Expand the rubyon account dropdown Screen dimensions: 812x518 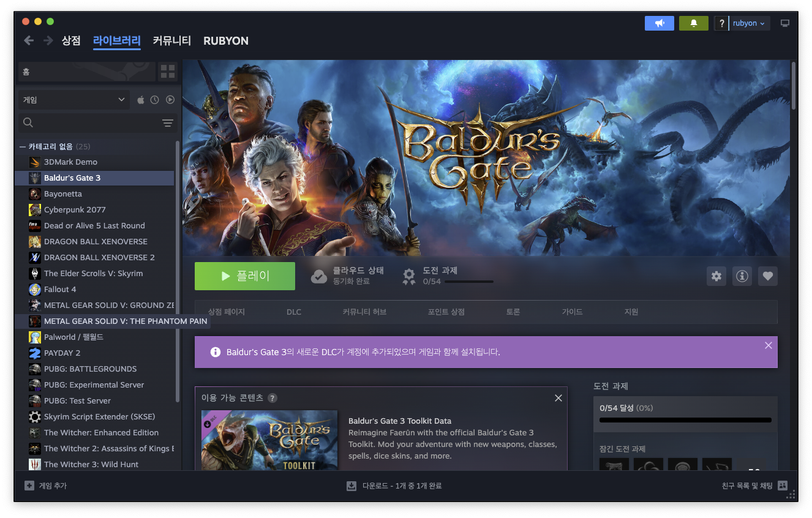[749, 23]
